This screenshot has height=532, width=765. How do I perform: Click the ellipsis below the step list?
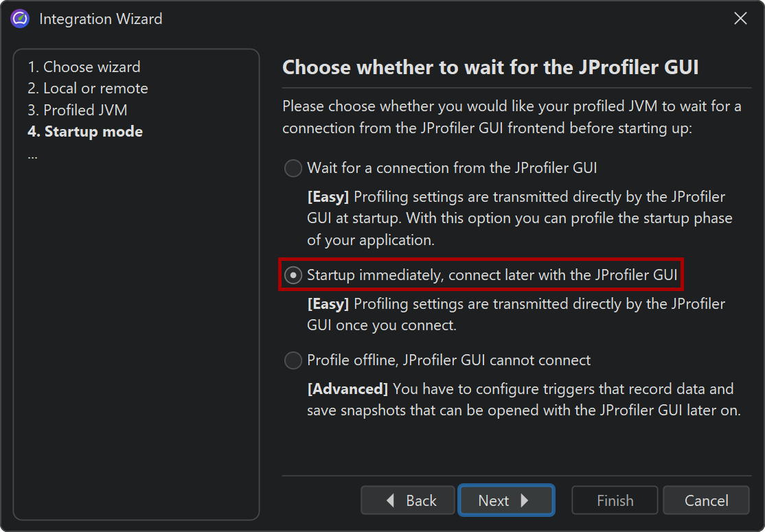(x=32, y=154)
